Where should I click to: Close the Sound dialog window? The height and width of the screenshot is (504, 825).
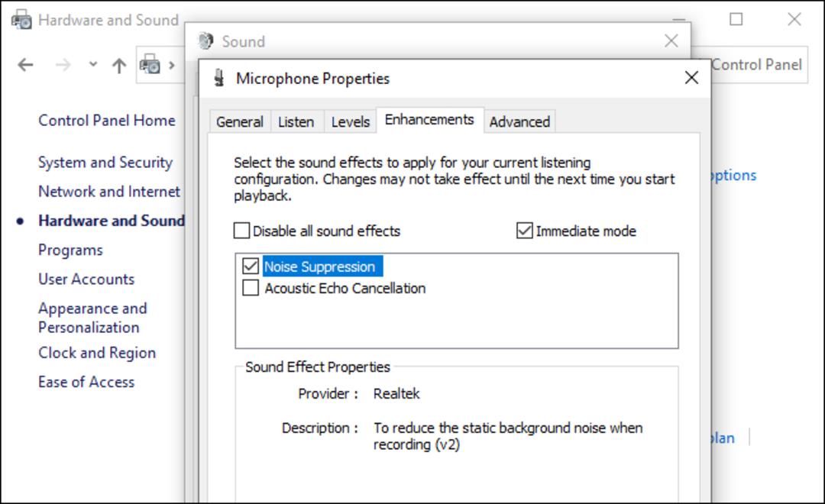[x=671, y=41]
